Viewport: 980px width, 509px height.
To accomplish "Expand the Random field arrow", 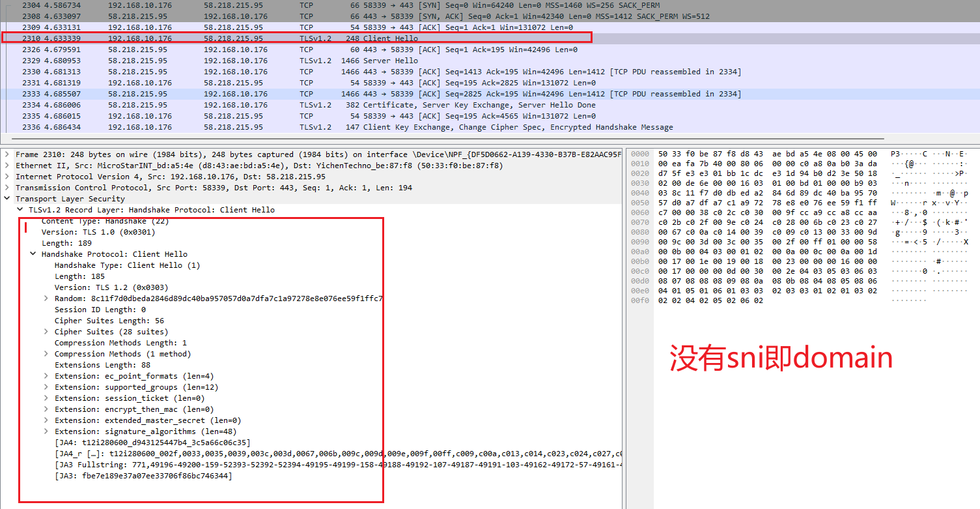I will [x=46, y=298].
